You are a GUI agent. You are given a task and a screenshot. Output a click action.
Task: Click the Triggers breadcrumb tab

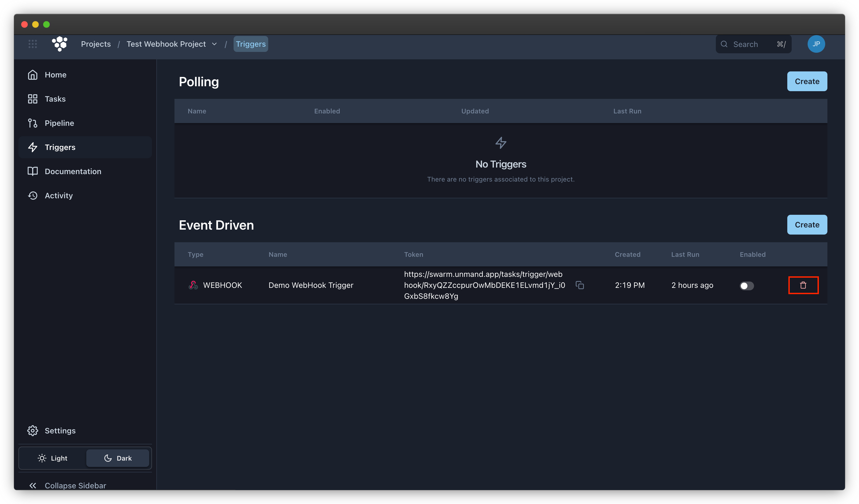click(x=251, y=44)
